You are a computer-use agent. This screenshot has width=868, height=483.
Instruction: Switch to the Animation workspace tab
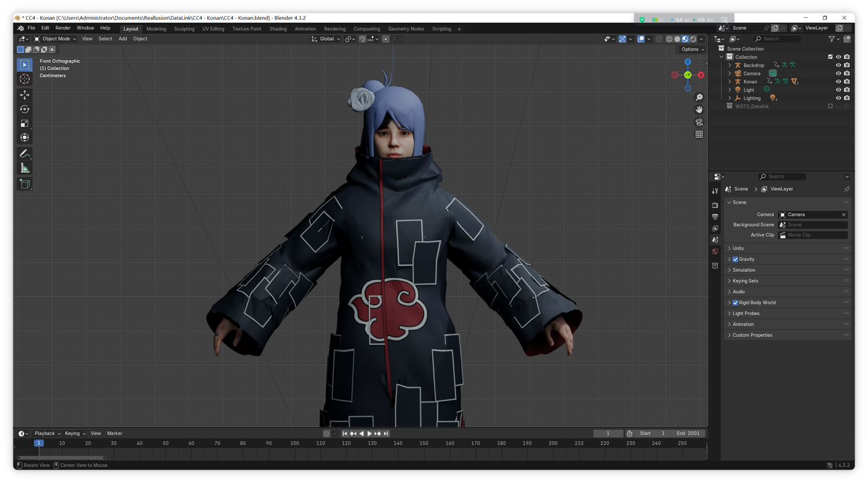pos(305,29)
